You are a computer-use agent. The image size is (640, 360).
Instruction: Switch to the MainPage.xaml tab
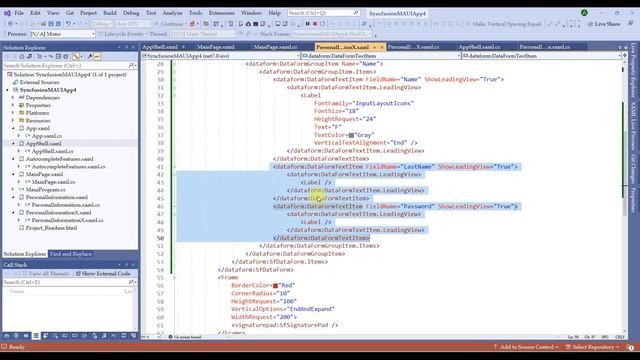216,47
